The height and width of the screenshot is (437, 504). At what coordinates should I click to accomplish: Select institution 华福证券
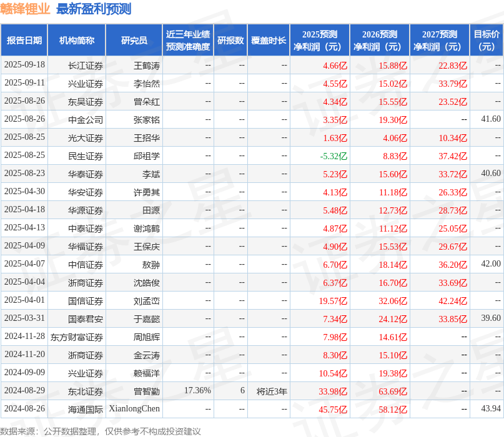point(86,247)
